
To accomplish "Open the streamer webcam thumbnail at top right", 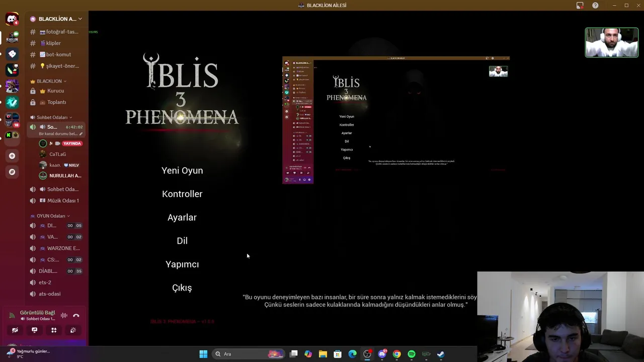I will 611,42.
